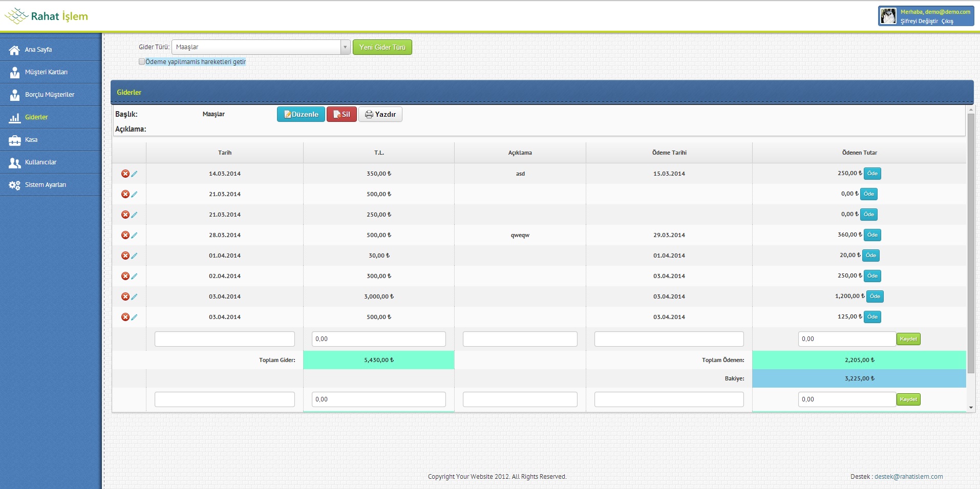Click the Kullanıcılar people icon
This screenshot has width=980, height=489.
14,162
